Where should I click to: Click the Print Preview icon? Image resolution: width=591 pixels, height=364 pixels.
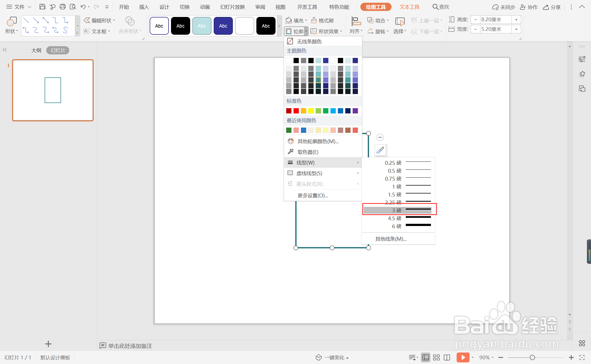[73, 7]
